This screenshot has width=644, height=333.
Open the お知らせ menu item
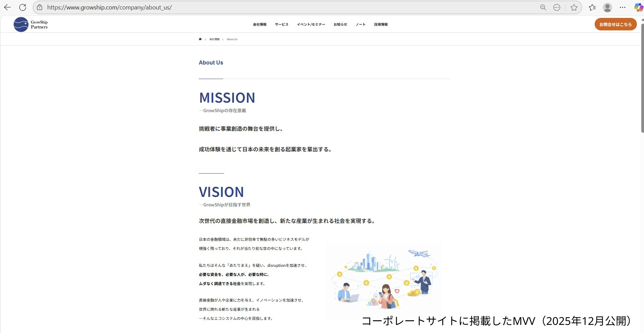click(x=340, y=24)
